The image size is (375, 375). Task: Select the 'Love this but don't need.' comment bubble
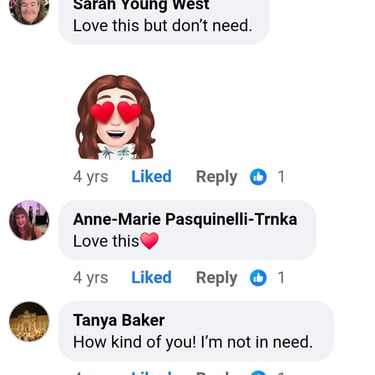pyautogui.click(x=164, y=22)
